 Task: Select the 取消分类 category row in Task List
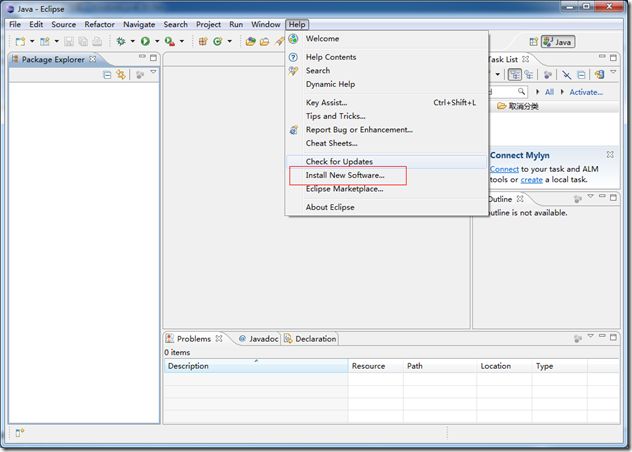[x=554, y=106]
